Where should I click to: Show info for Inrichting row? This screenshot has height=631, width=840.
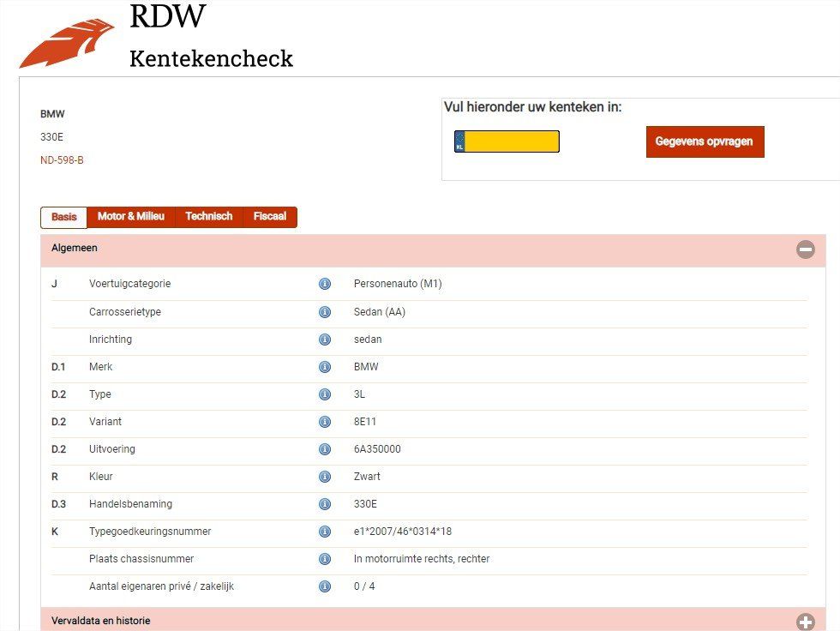pyautogui.click(x=325, y=339)
